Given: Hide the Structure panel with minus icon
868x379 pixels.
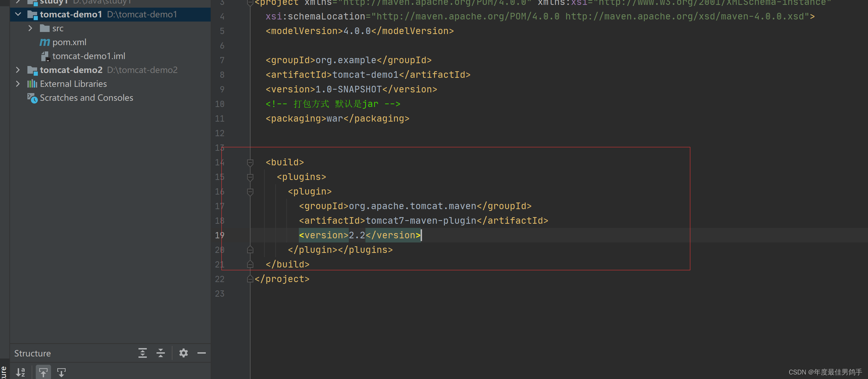Looking at the screenshot, I should pos(202,353).
